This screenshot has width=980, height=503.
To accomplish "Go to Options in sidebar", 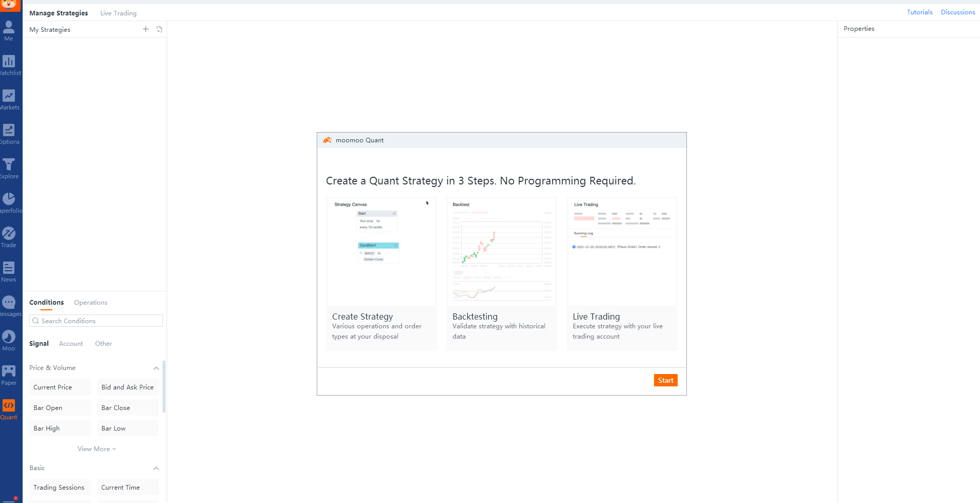I will pyautogui.click(x=9, y=131).
